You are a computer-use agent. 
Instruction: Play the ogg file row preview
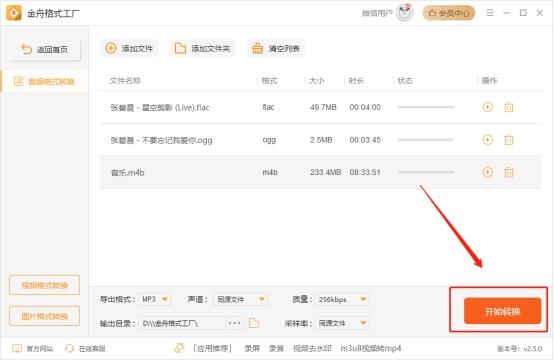tap(488, 140)
